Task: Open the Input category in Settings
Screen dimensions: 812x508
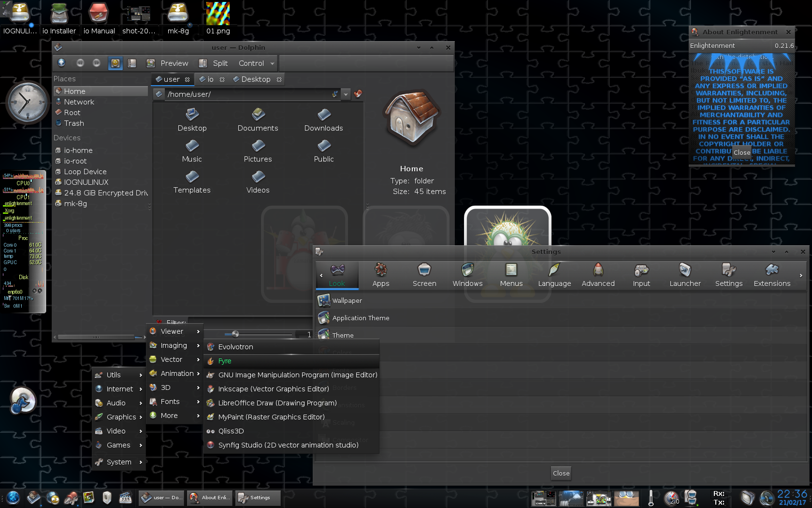Action: 641,275
